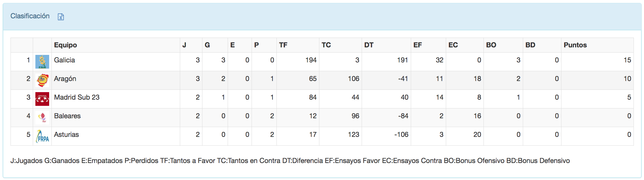Image resolution: width=644 pixels, height=180 pixels.
Task: Click the DT column header
Action: pyautogui.click(x=369, y=45)
